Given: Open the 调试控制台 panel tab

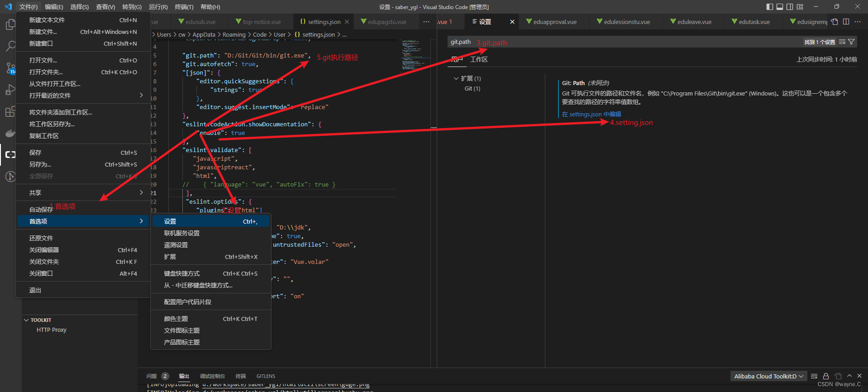Looking at the screenshot, I should coord(212,376).
